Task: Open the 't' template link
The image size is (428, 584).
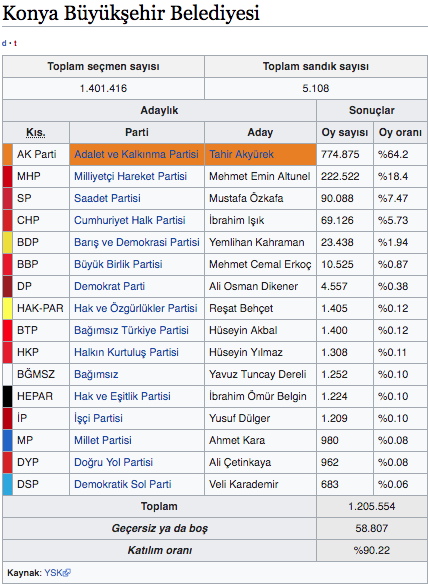Action: tap(15, 43)
